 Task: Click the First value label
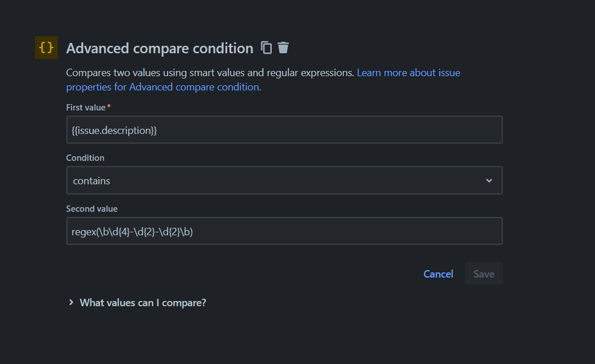tap(86, 107)
